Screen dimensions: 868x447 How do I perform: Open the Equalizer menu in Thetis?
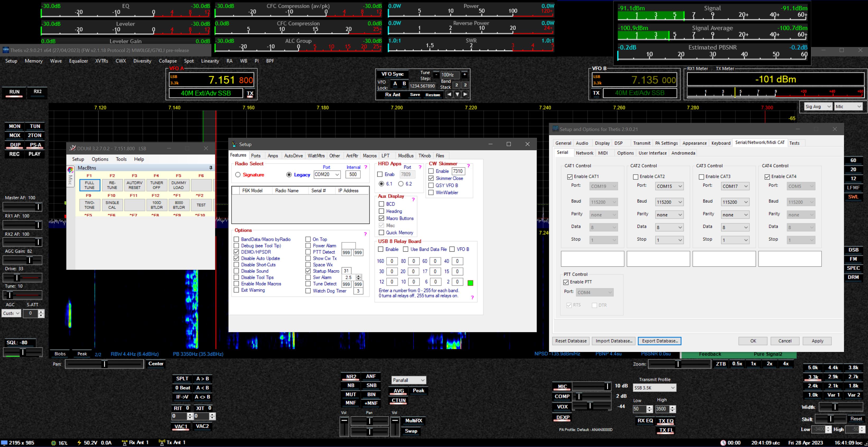tap(78, 61)
